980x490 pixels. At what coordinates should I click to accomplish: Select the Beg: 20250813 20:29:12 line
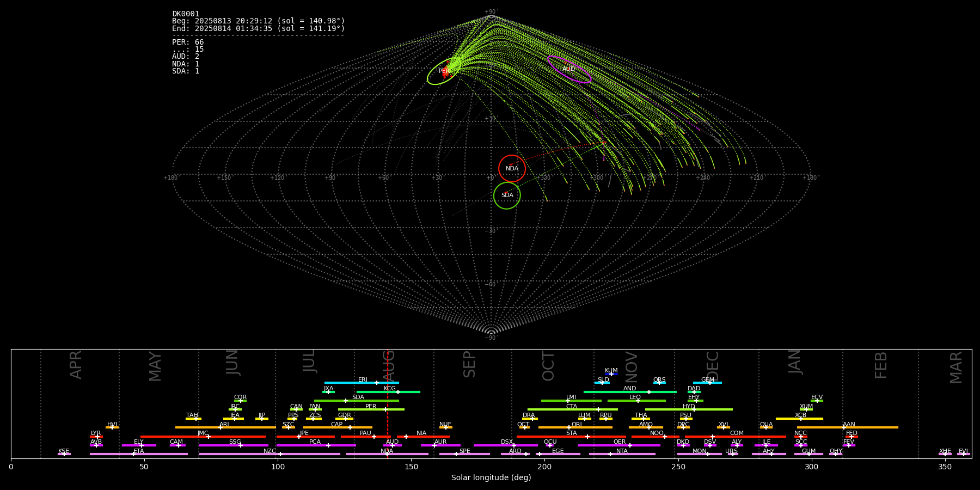[x=259, y=21]
